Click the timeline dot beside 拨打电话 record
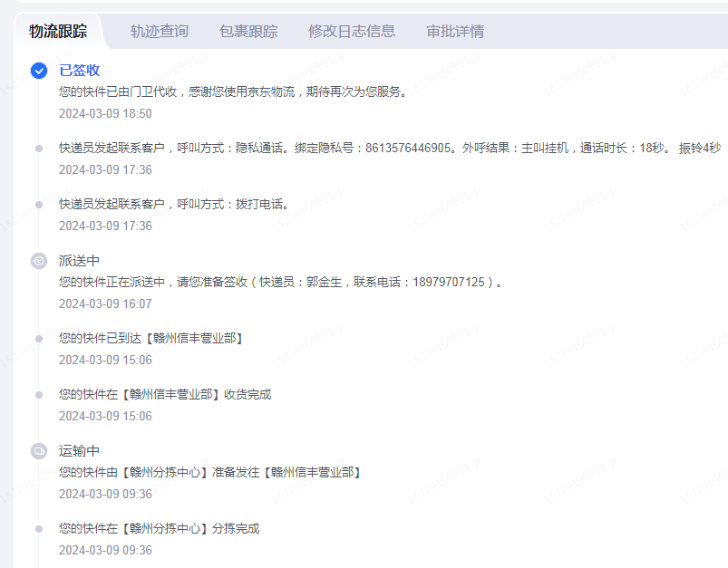The image size is (728, 568). [x=39, y=205]
